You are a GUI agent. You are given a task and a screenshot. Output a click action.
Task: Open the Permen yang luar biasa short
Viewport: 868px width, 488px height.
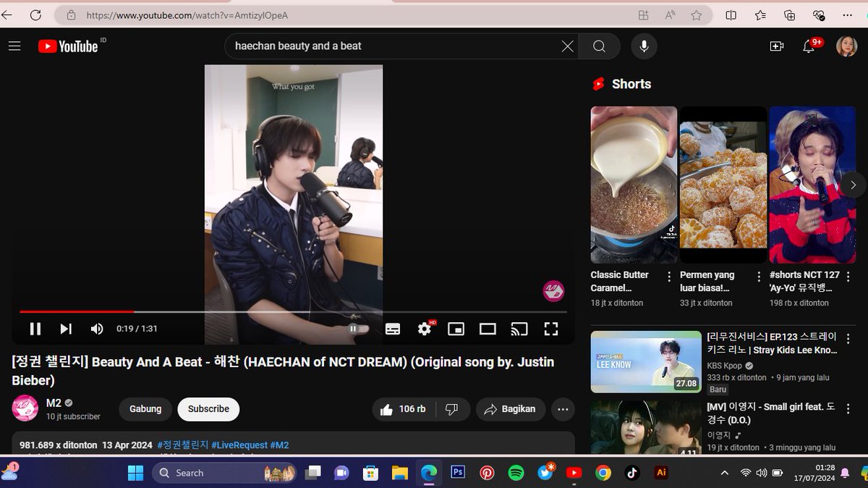(723, 185)
